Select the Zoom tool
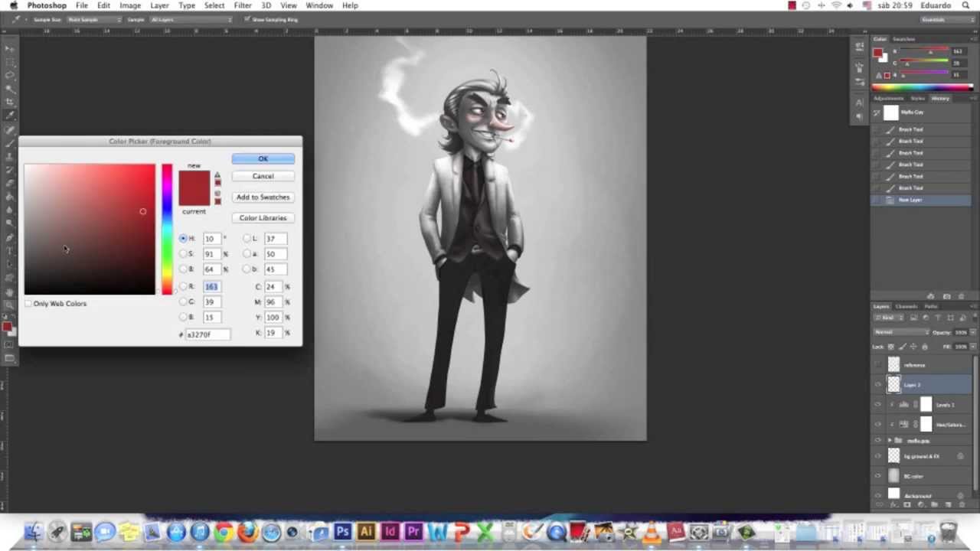Screen dimensions: 980x551 coord(10,304)
